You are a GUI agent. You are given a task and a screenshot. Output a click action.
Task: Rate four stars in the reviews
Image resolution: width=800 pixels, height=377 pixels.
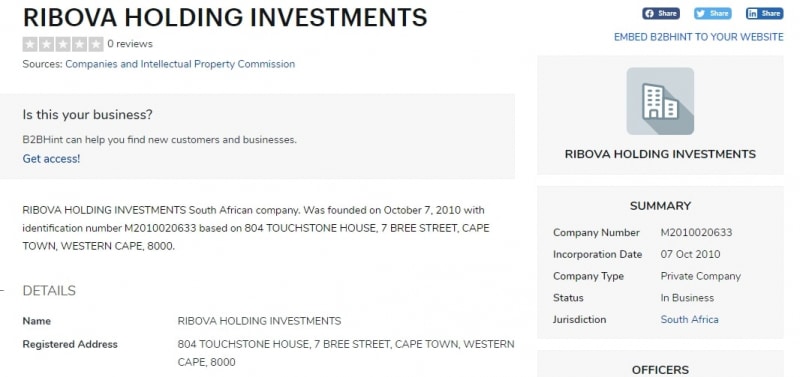click(x=79, y=44)
